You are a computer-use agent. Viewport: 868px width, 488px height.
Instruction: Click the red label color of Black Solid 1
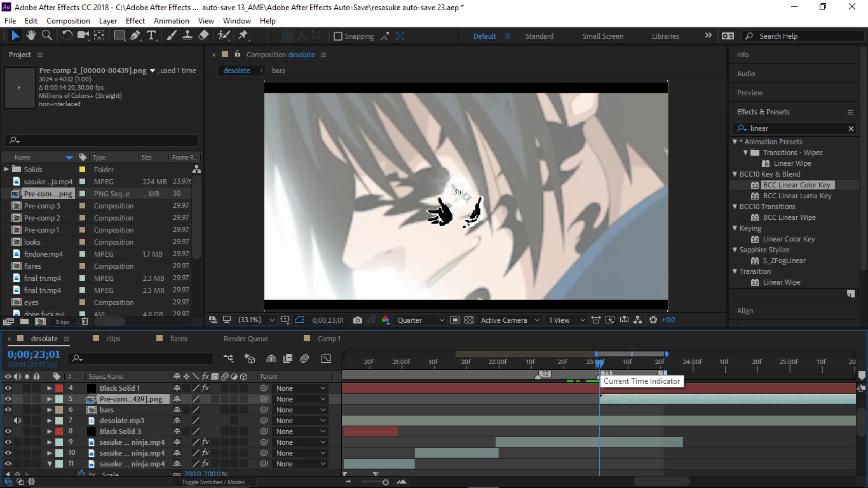click(59, 388)
